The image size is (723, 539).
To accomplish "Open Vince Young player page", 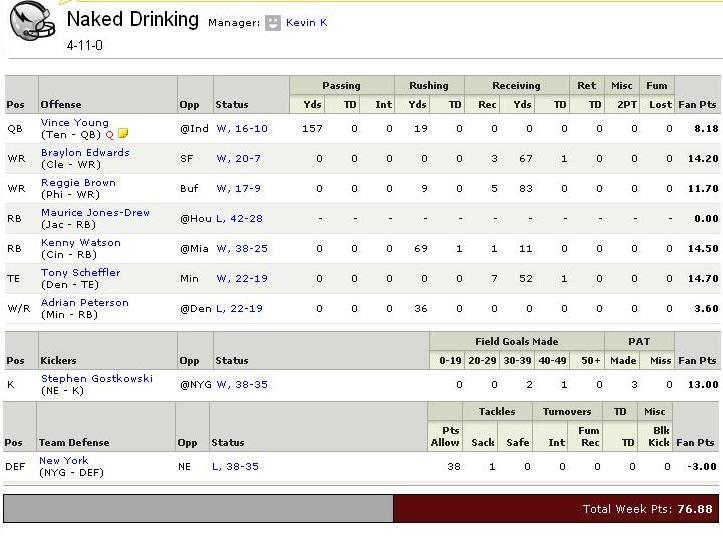I will pyautogui.click(x=75, y=123).
